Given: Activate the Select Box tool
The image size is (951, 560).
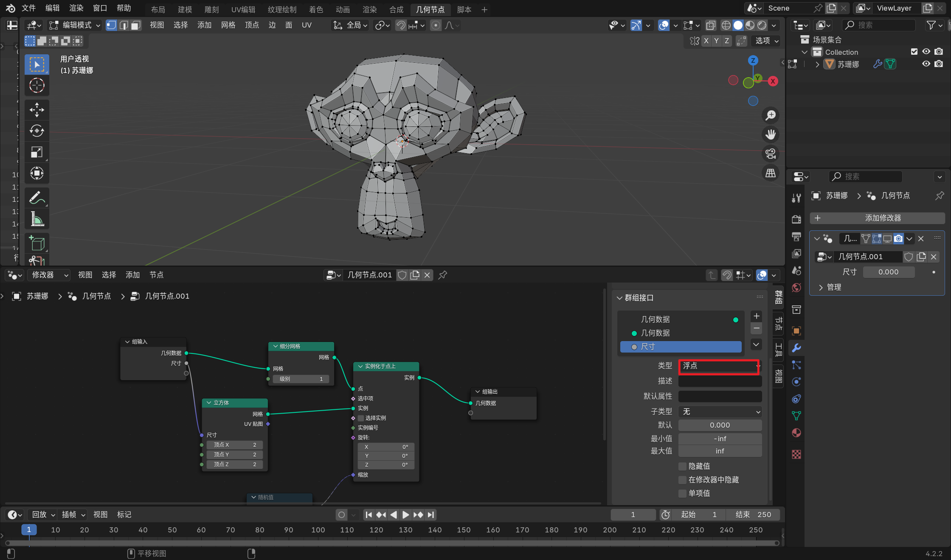Looking at the screenshot, I should [37, 64].
